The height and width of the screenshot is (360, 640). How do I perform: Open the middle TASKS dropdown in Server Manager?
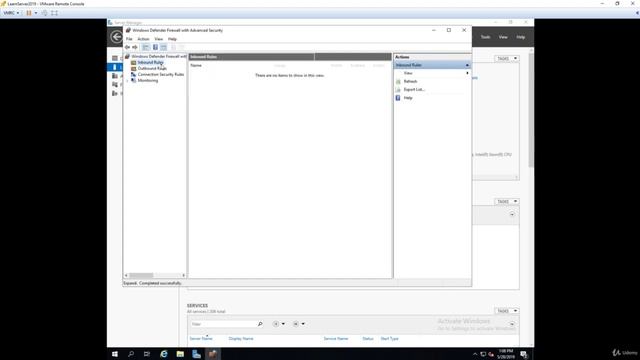[x=507, y=202]
